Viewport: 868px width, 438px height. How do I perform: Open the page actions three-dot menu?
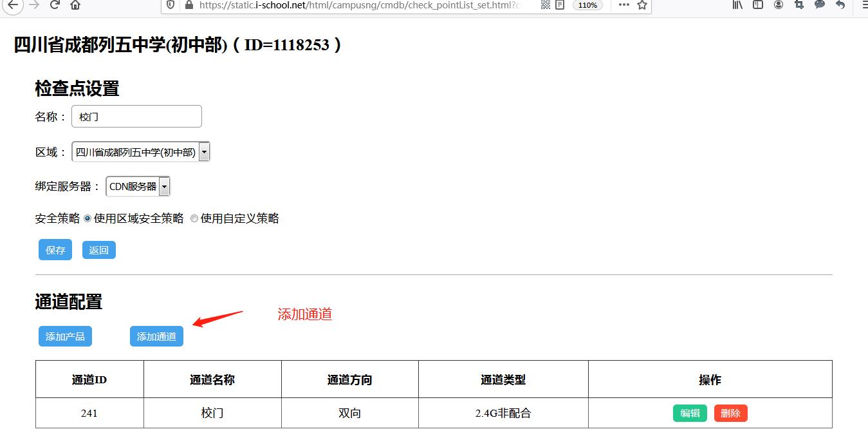point(623,5)
